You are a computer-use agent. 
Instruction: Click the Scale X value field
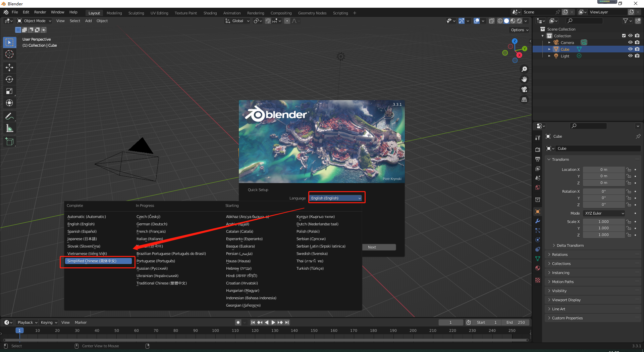[x=603, y=221]
